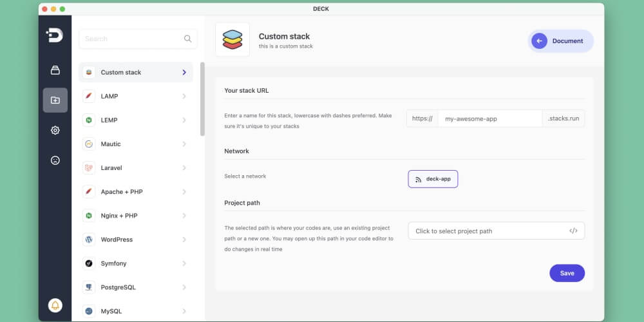Click the search magnifier icon
This screenshot has width=644, height=322.
pyautogui.click(x=187, y=39)
